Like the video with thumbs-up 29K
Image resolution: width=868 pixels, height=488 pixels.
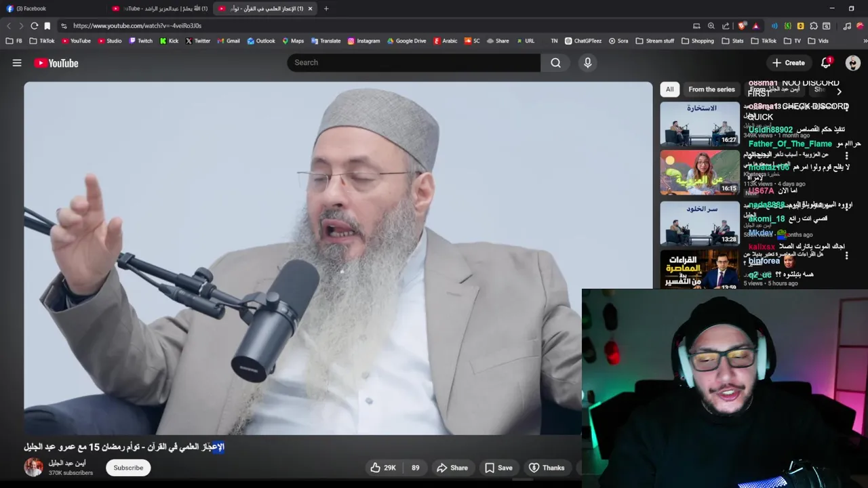pyautogui.click(x=383, y=468)
